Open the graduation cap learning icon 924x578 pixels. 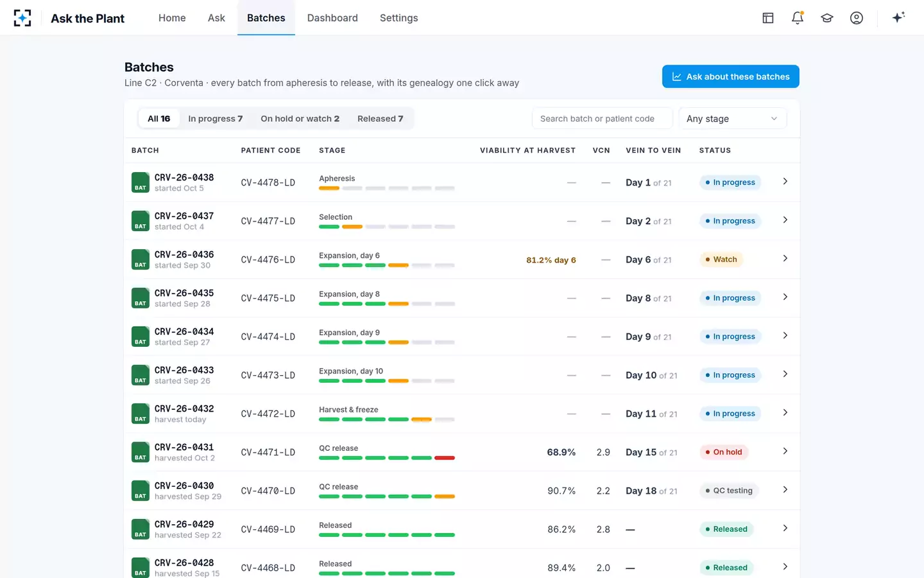coord(827,18)
